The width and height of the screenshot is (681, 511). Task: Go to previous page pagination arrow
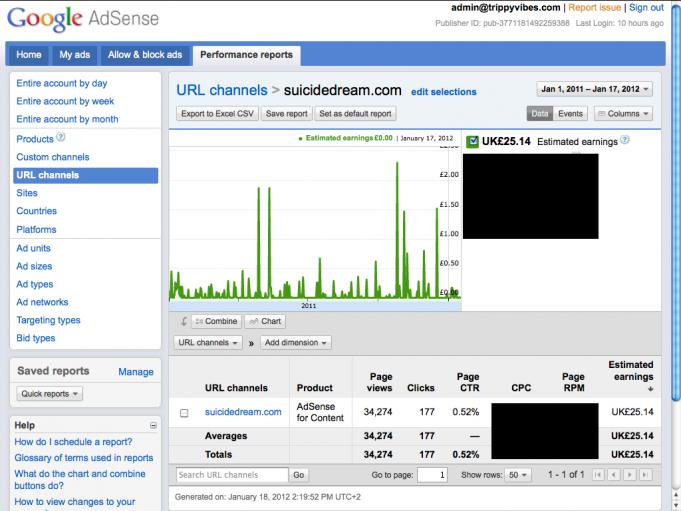[x=614, y=475]
